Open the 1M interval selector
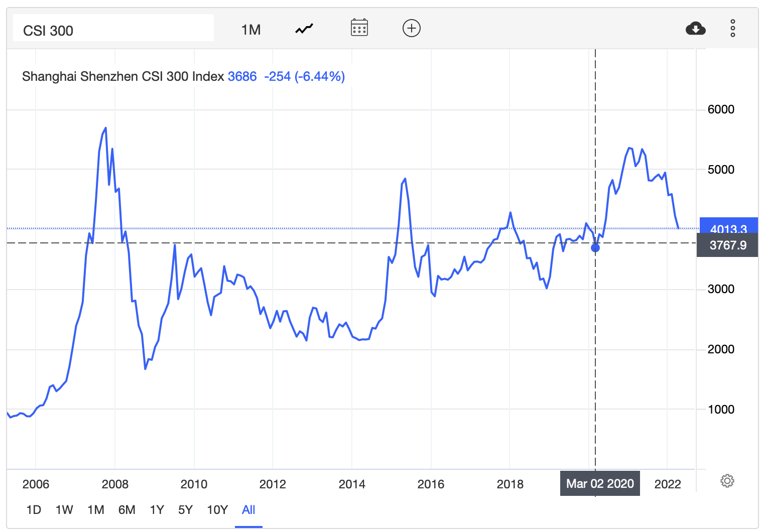 (x=251, y=30)
